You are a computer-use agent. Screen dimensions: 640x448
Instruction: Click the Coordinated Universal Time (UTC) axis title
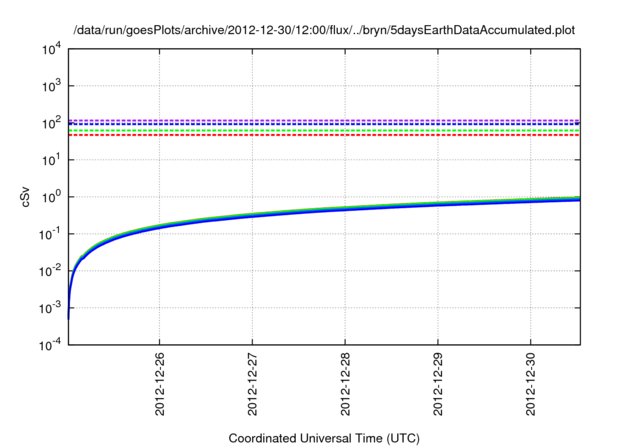(324, 438)
